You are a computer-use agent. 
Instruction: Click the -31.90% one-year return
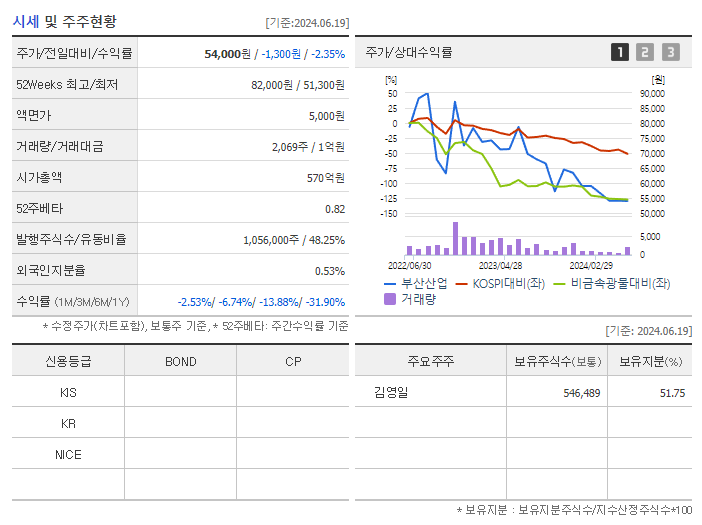point(325,302)
